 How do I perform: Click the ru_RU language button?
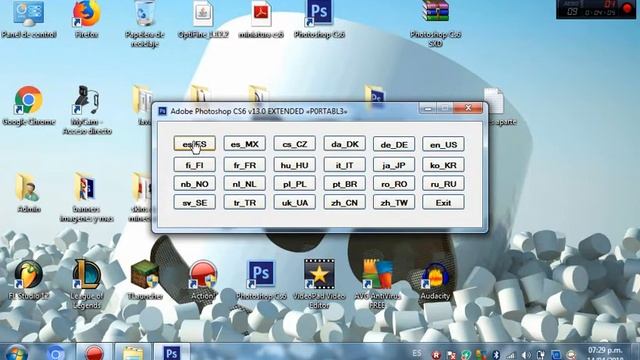click(x=443, y=184)
